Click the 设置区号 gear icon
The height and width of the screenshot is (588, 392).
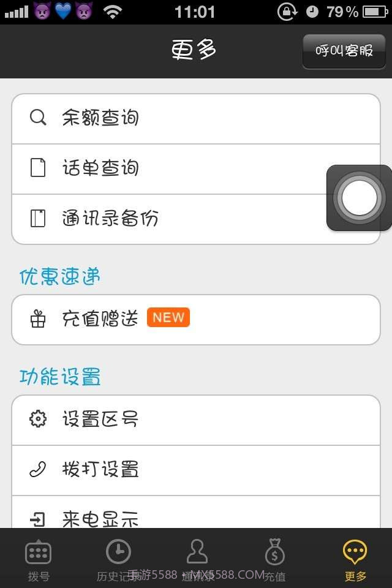[x=39, y=419]
